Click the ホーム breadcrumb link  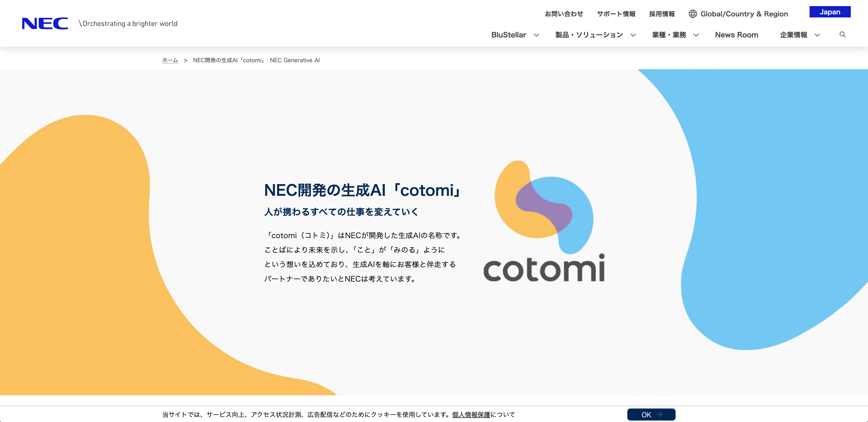click(170, 60)
